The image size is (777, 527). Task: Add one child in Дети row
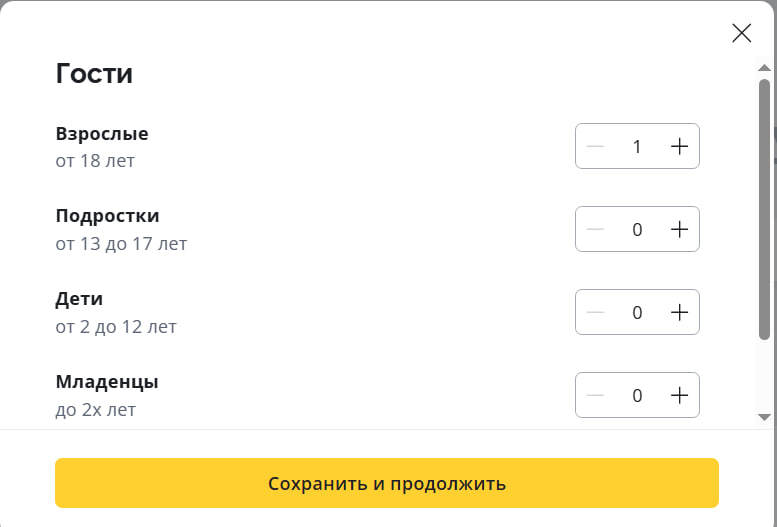tap(680, 312)
